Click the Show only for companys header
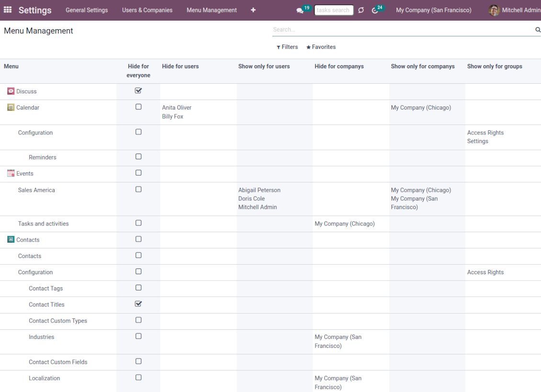Image resolution: width=541 pixels, height=392 pixels. pos(423,66)
